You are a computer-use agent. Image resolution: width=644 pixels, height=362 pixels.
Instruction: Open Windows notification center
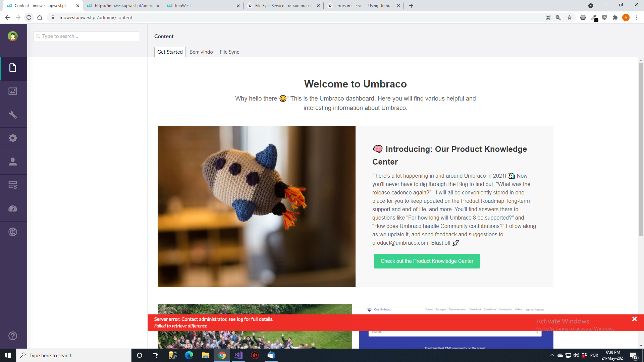(x=634, y=355)
